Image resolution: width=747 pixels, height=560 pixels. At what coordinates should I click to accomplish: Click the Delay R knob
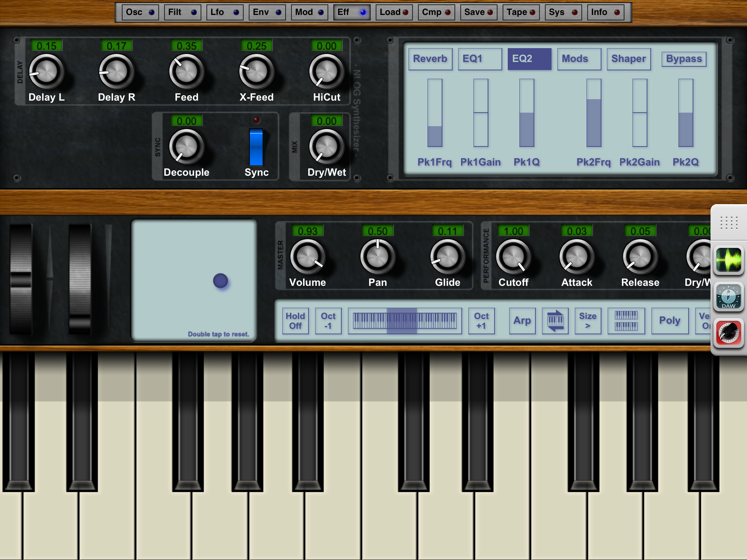116,71
